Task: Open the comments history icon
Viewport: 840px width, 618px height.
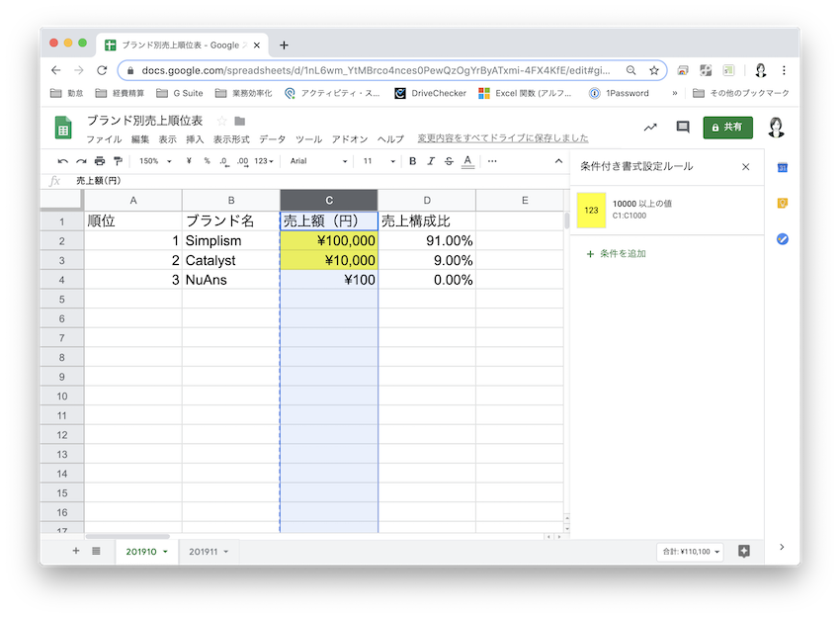Action: pos(682,127)
